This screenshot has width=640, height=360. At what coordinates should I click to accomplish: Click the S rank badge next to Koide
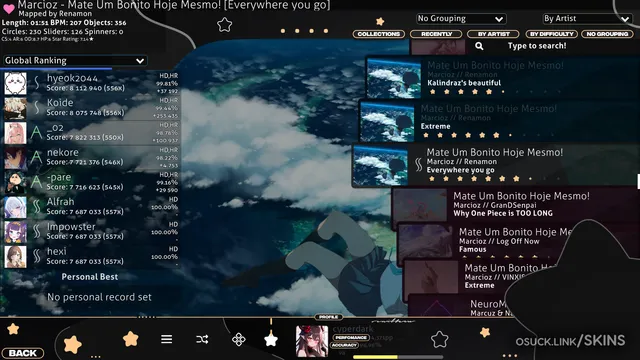pos(37,108)
